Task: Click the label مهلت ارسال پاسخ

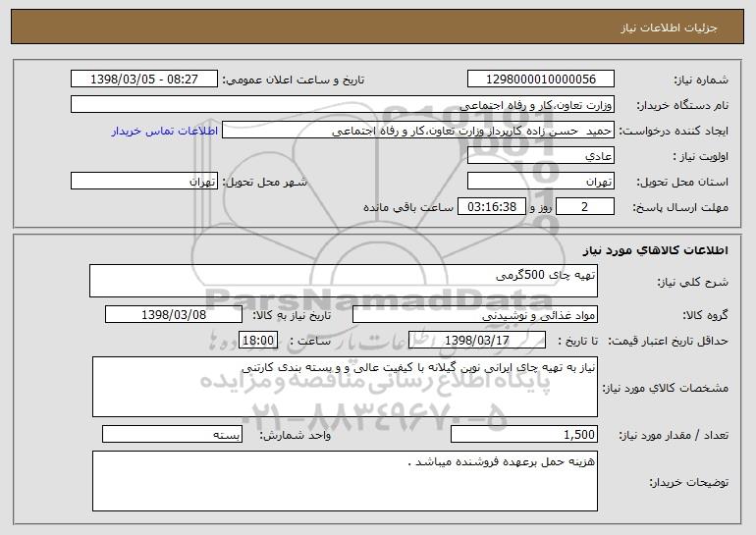Action: tap(680, 208)
